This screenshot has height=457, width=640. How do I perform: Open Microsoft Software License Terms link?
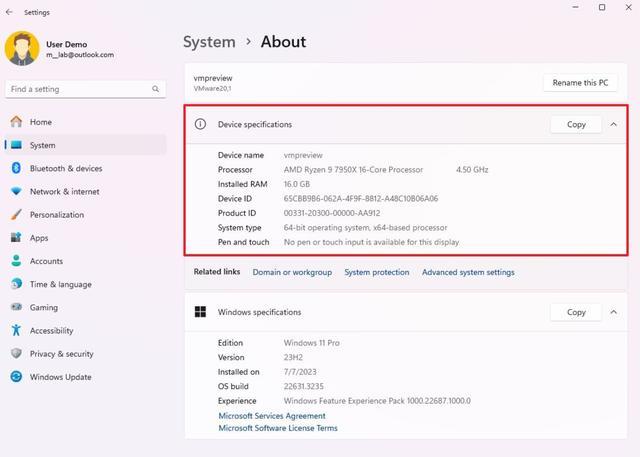(278, 428)
